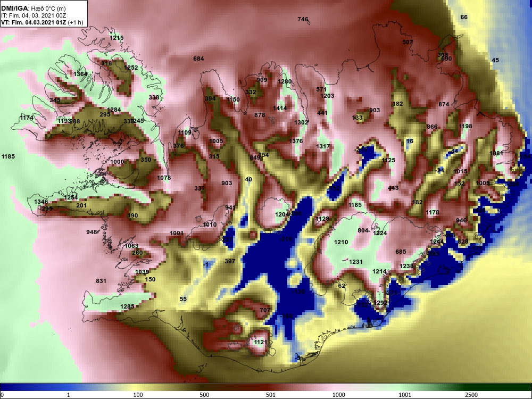Click the map value '397'

tap(230, 261)
